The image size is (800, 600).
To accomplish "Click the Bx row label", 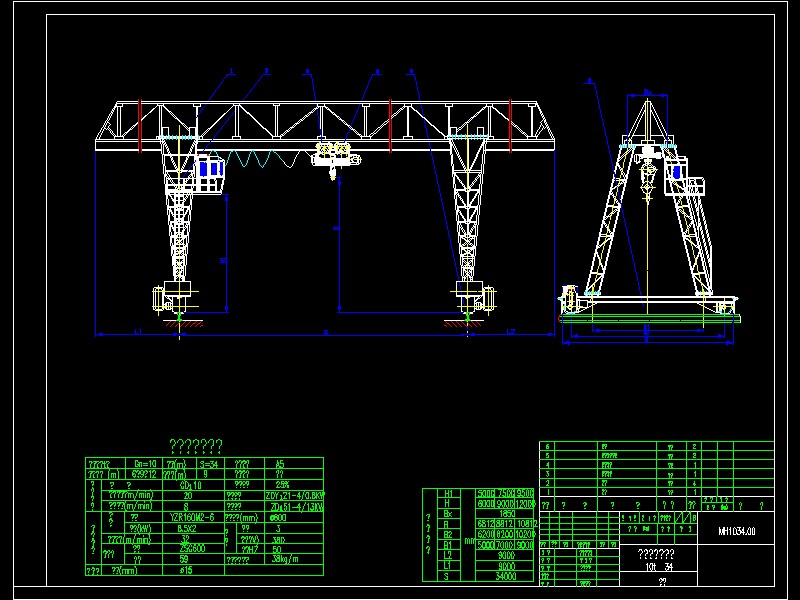I will 448,514.
